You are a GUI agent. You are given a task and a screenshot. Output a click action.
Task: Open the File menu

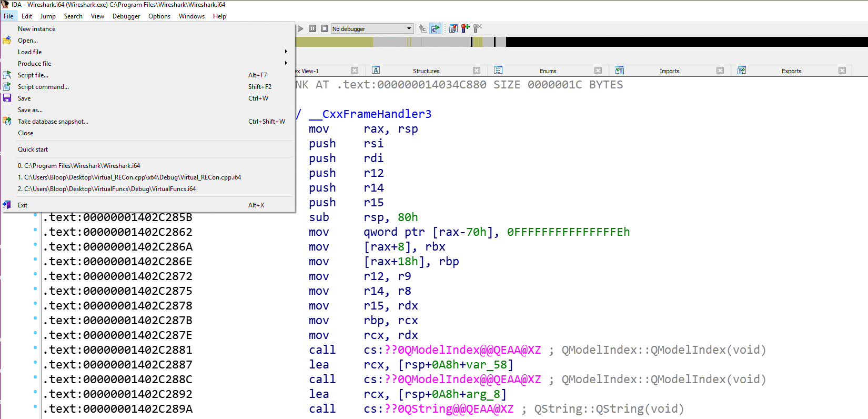[x=8, y=16]
